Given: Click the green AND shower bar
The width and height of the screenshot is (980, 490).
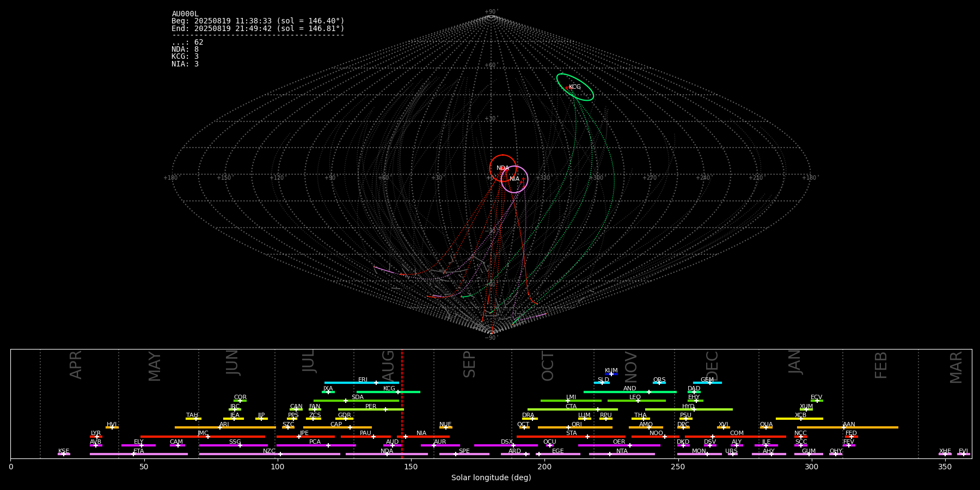Looking at the screenshot, I should coord(630,392).
